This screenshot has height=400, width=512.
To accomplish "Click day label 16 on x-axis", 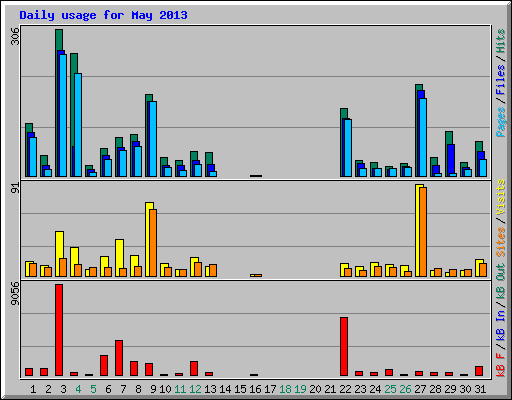I will pos(255,389).
